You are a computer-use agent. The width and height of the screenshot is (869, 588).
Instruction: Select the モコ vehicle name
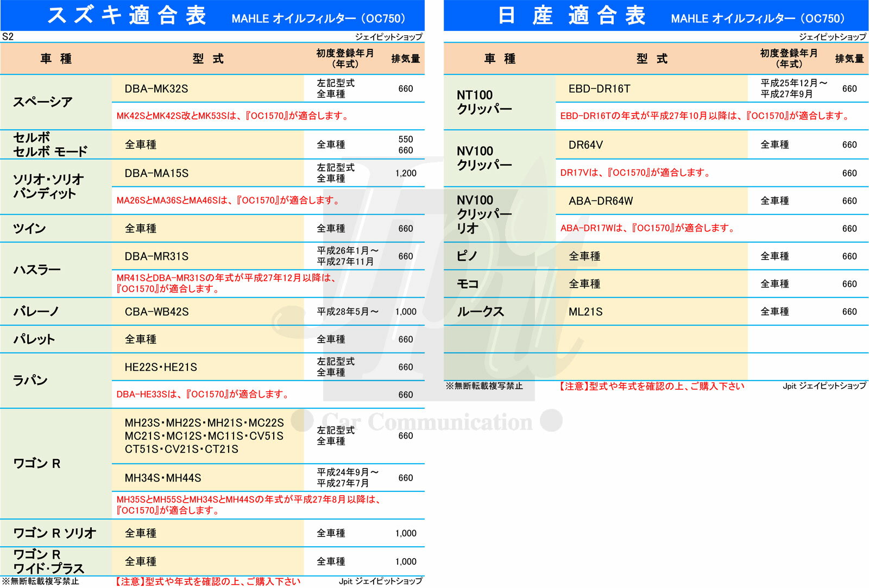[x=468, y=284]
